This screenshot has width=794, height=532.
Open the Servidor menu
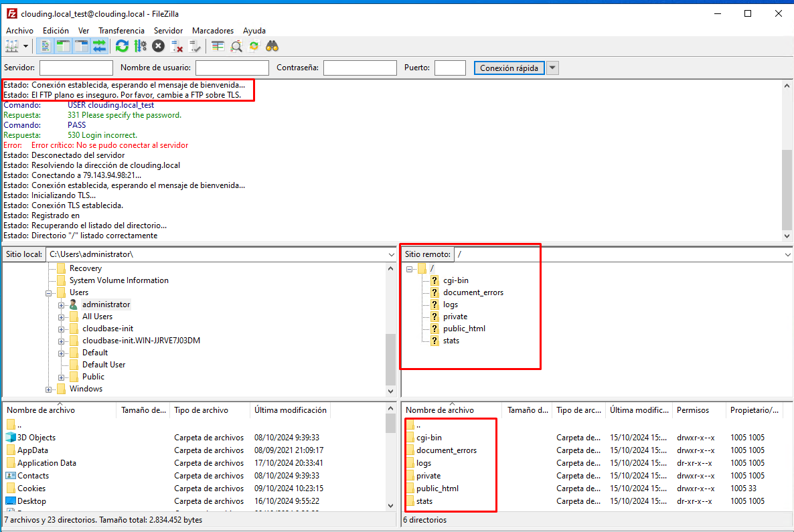tap(168, 31)
